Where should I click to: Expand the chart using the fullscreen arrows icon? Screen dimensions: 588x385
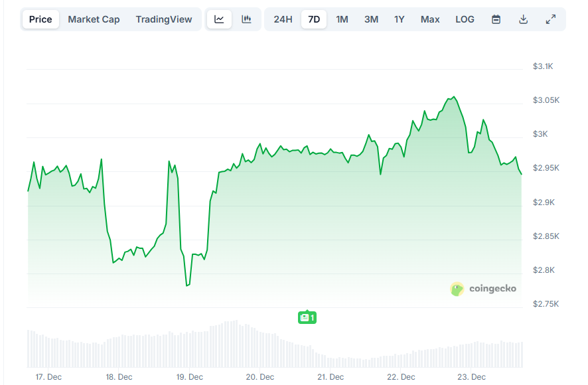coord(550,19)
